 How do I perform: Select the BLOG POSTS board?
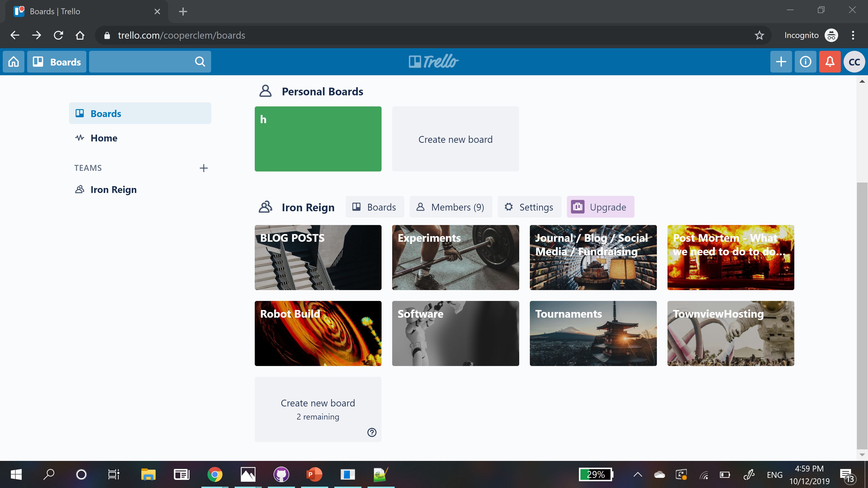coord(318,257)
